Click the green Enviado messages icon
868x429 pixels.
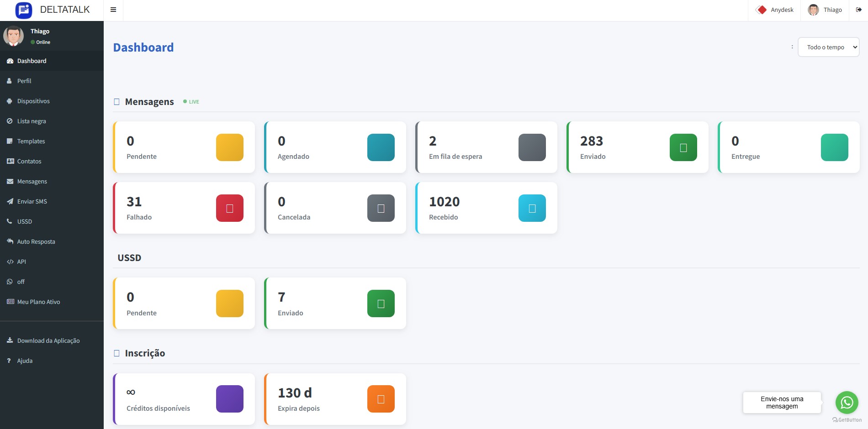pyautogui.click(x=683, y=147)
